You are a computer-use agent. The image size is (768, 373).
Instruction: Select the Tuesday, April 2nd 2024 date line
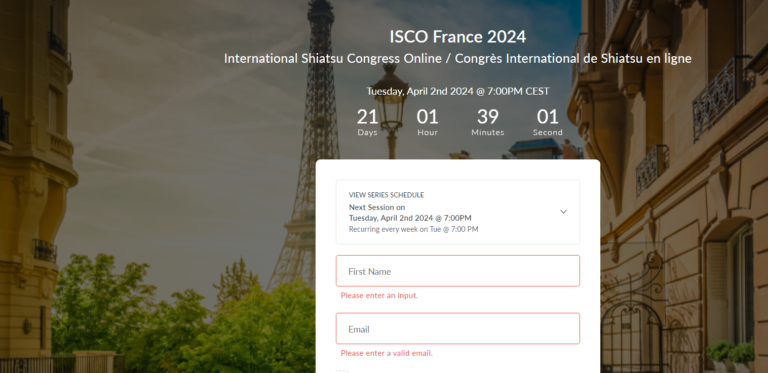click(457, 91)
